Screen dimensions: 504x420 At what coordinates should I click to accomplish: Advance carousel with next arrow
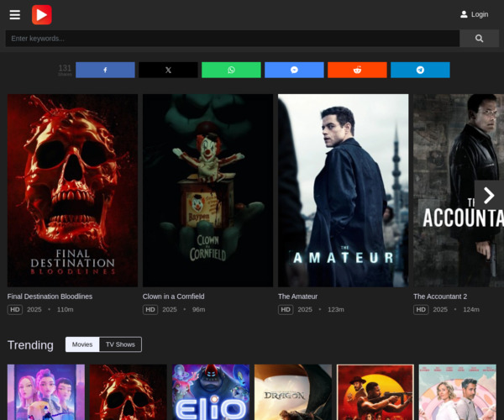pos(489,195)
